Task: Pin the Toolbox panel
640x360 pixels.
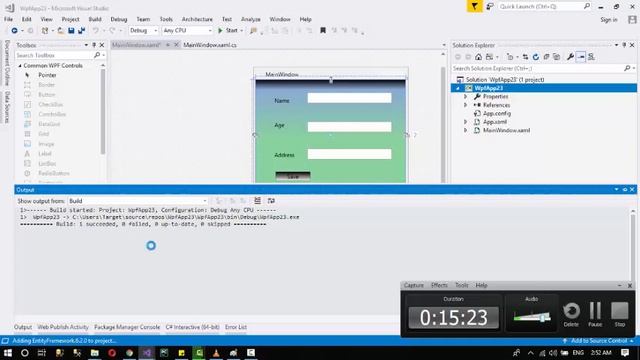Action: (94, 45)
